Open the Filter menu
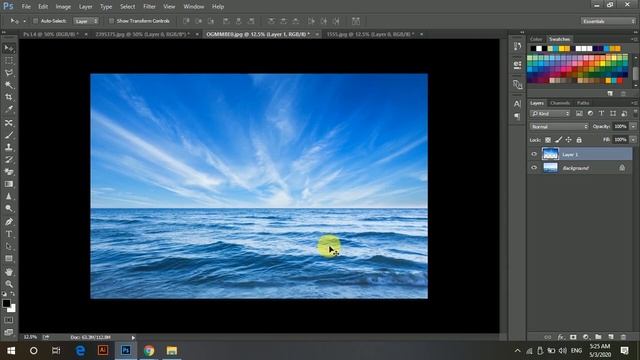This screenshot has height=360, width=640. pos(149,7)
